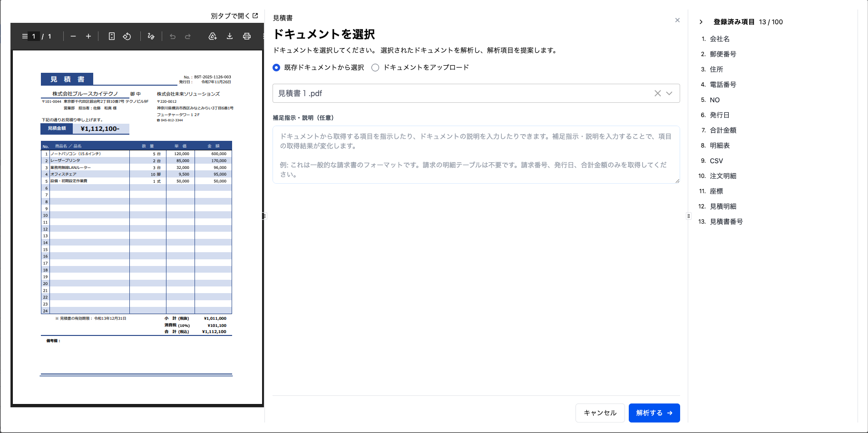
Task: Open 別タブで開く link
Action: pyautogui.click(x=234, y=16)
